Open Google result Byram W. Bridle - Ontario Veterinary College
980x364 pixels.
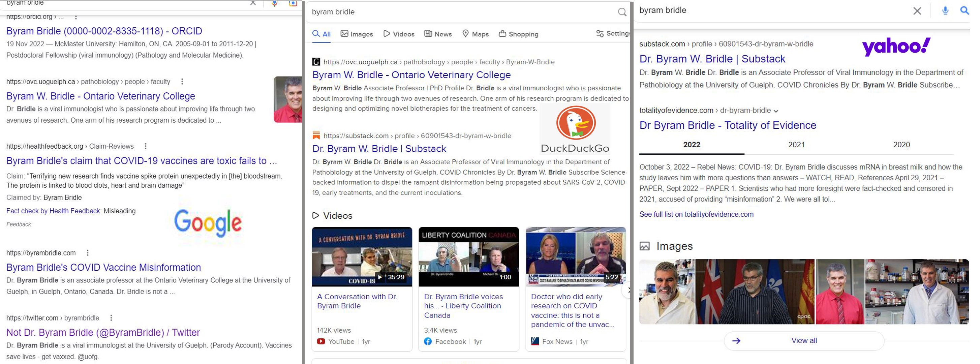[x=101, y=96]
